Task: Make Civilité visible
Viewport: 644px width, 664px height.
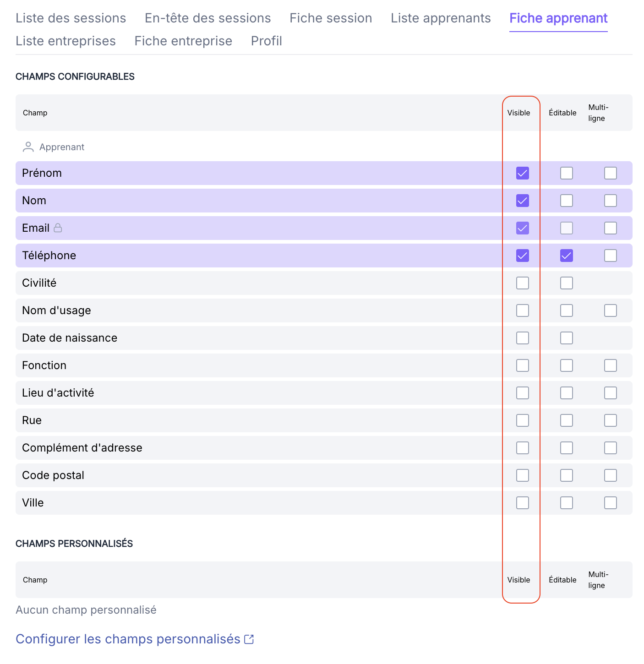Action: tap(523, 283)
